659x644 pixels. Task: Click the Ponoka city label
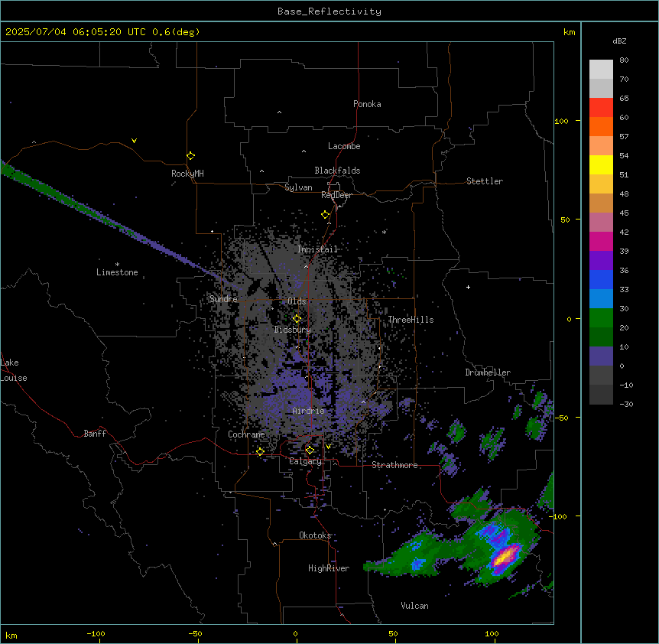pos(367,104)
